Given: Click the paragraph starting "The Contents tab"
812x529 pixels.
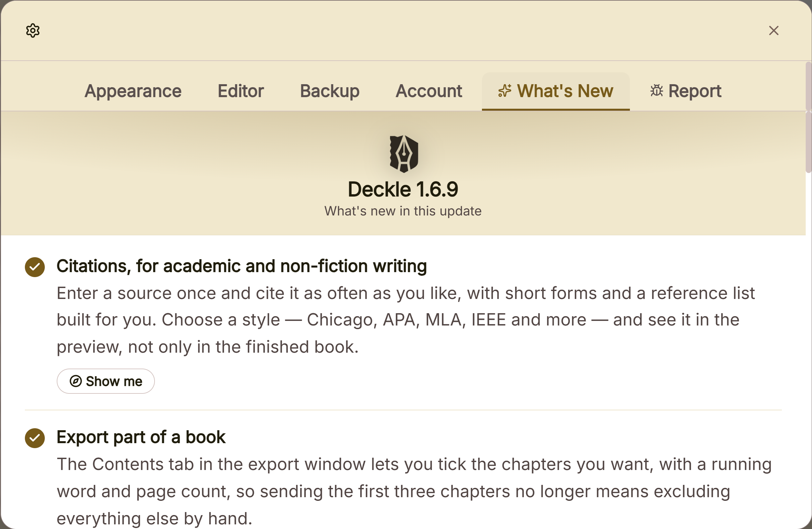Looking at the screenshot, I should click(414, 492).
